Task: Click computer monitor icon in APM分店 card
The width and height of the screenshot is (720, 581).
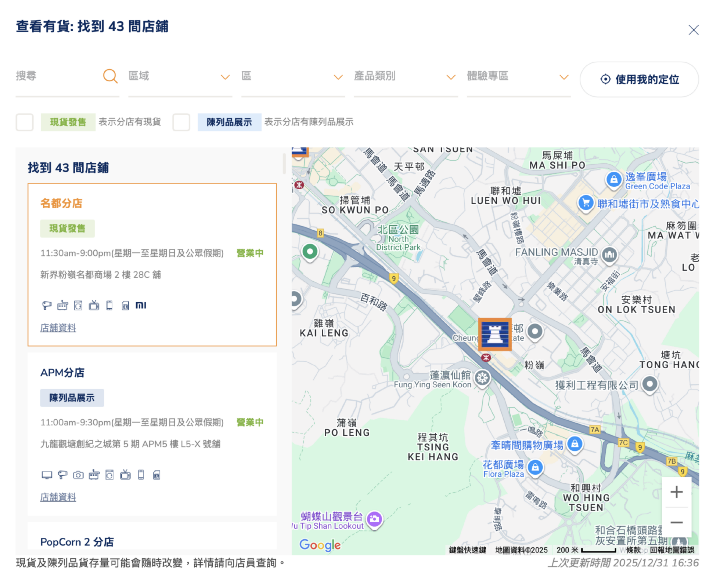Action: (46, 475)
